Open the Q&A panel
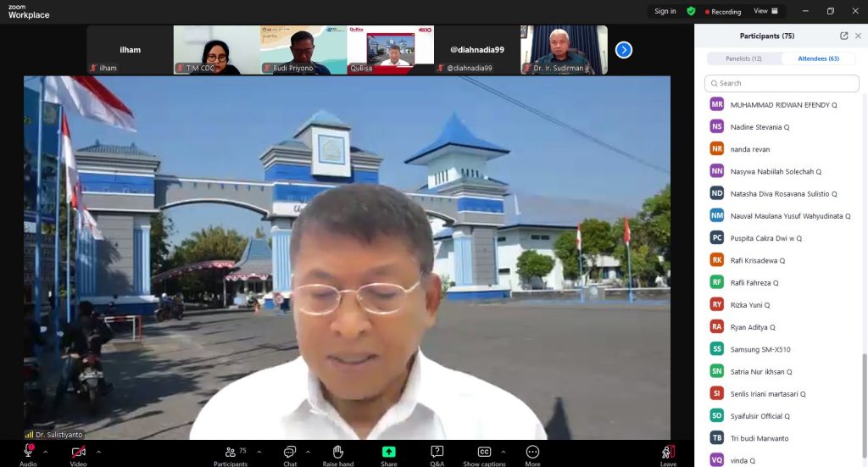The height and width of the screenshot is (467, 868). click(x=437, y=452)
